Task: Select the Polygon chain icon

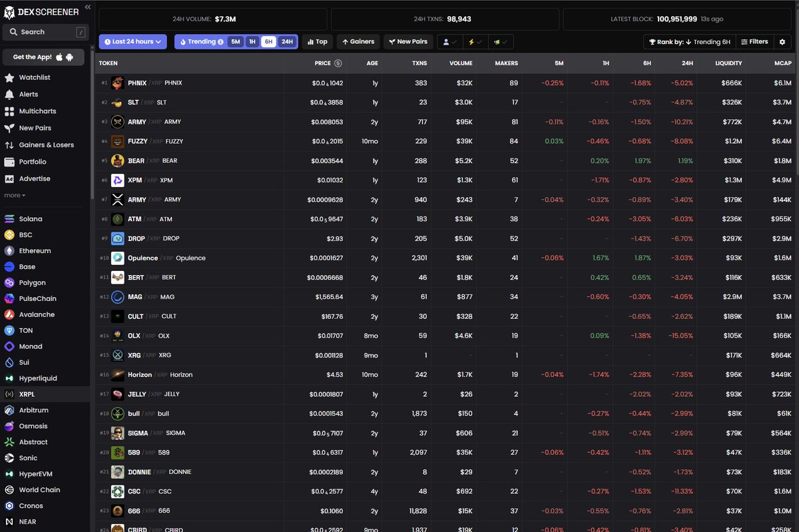Action: (9, 283)
